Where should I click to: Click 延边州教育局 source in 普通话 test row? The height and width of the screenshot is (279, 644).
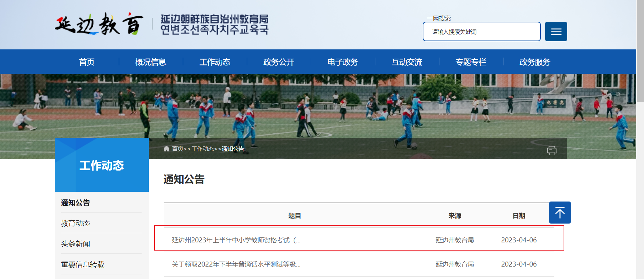[455, 264]
